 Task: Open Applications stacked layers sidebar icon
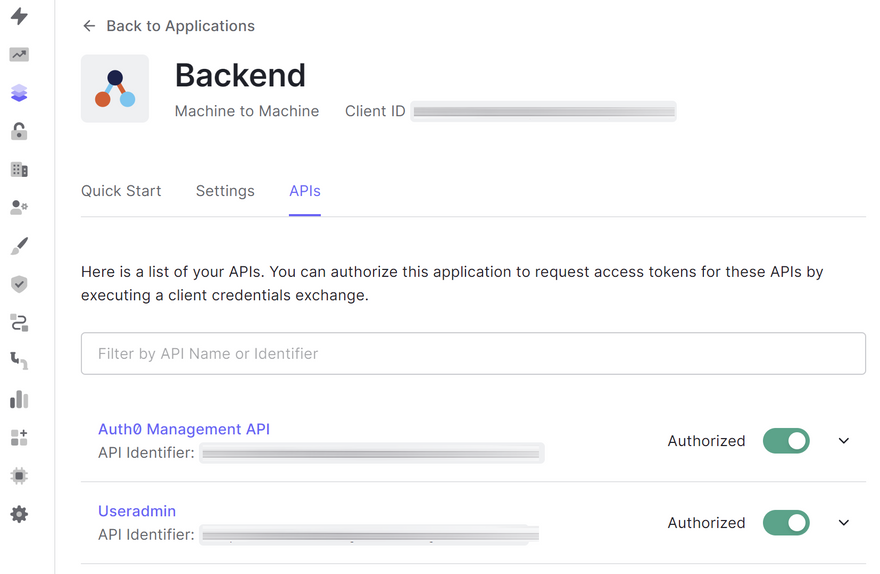click(19, 93)
